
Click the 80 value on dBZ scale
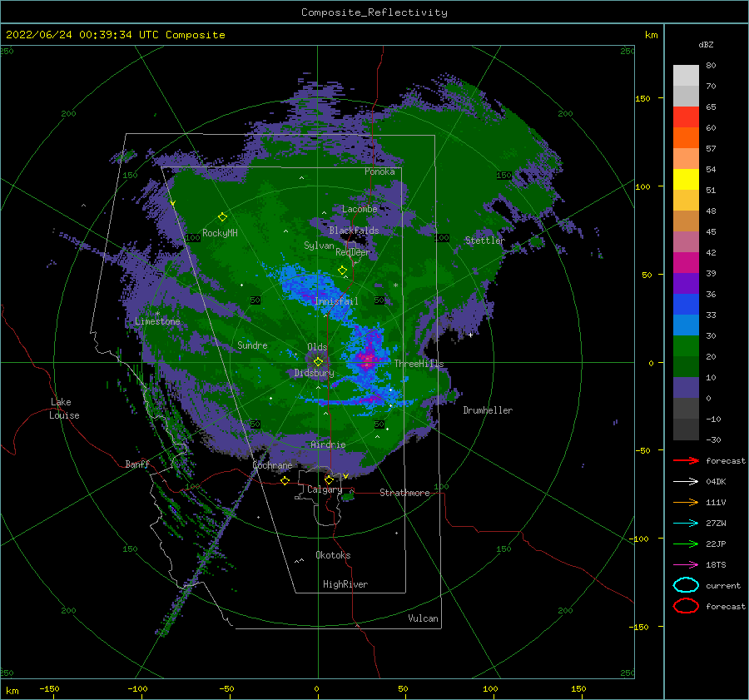[711, 66]
